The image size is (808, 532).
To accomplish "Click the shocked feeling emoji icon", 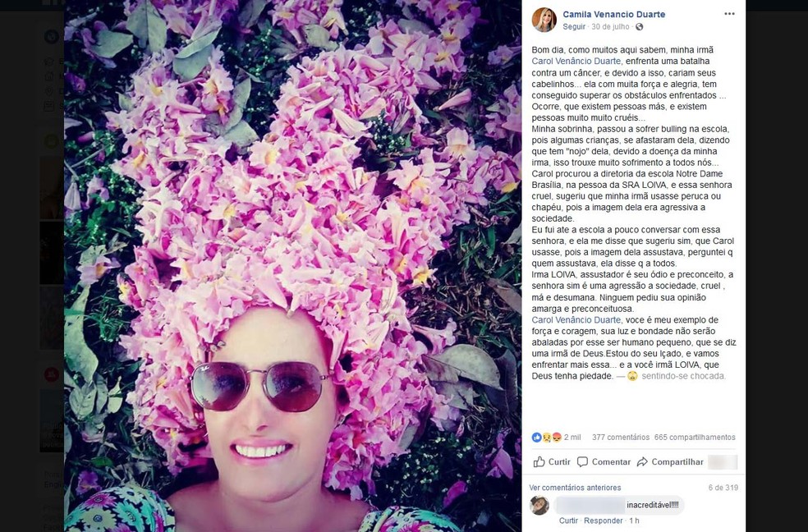I will pyautogui.click(x=632, y=376).
